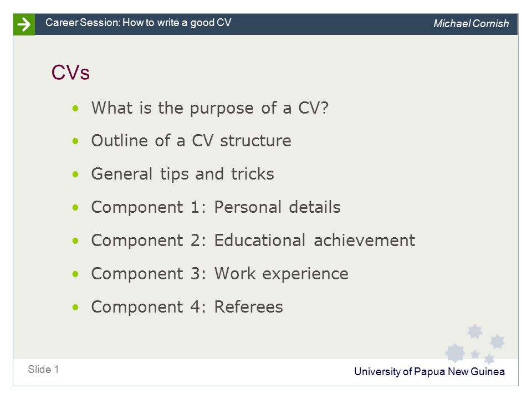Click the star cluster decoration
Image resolution: width=532 pixels, height=399 pixels.
tap(475, 344)
